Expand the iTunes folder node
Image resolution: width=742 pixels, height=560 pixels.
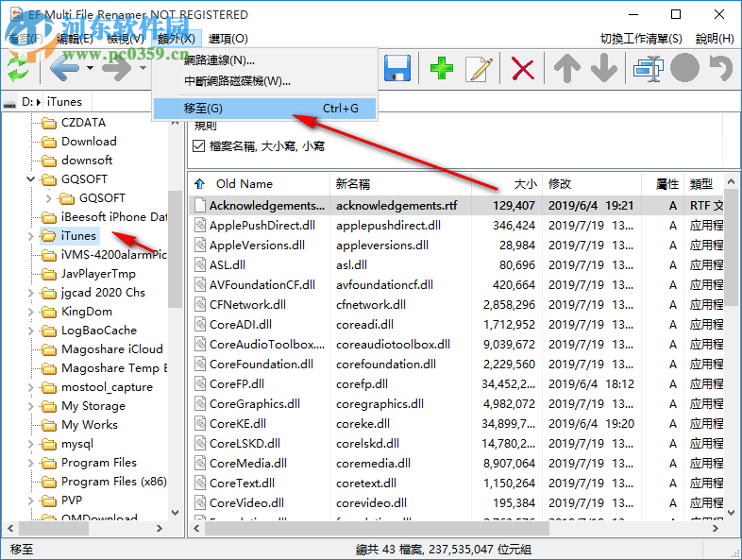(x=31, y=236)
